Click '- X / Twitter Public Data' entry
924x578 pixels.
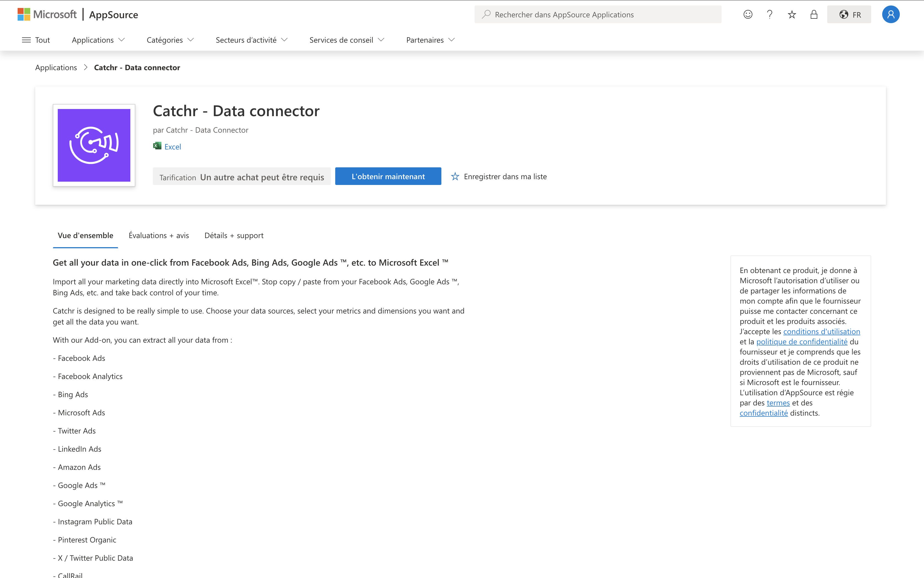point(93,558)
